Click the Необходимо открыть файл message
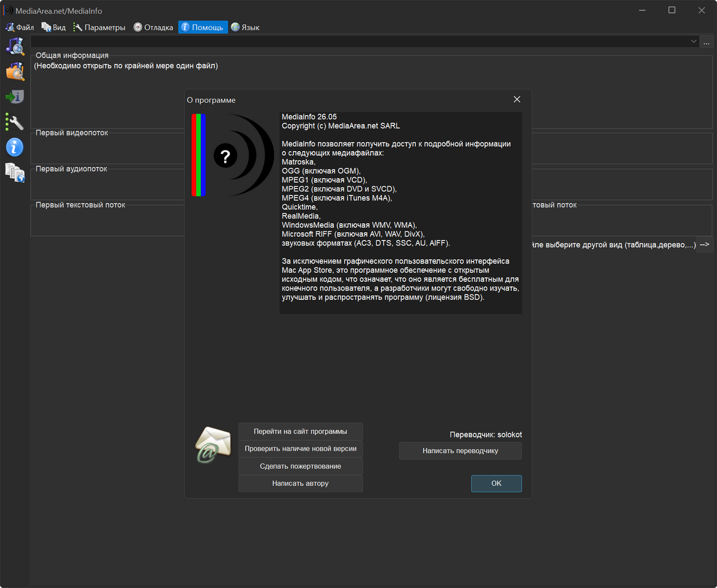 pos(126,66)
